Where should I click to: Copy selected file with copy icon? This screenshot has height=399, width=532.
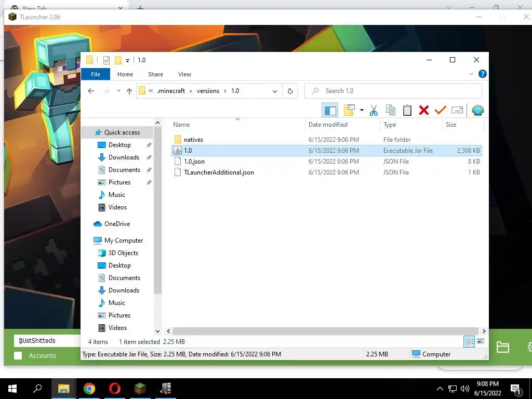click(391, 110)
